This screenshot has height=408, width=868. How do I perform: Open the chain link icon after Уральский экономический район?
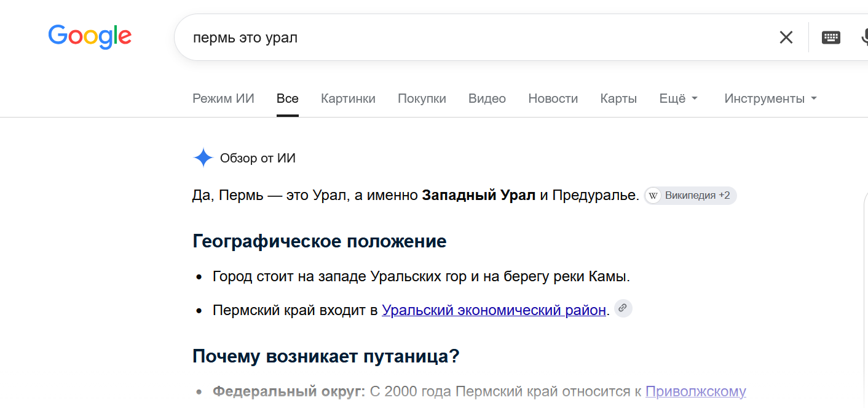(x=623, y=308)
